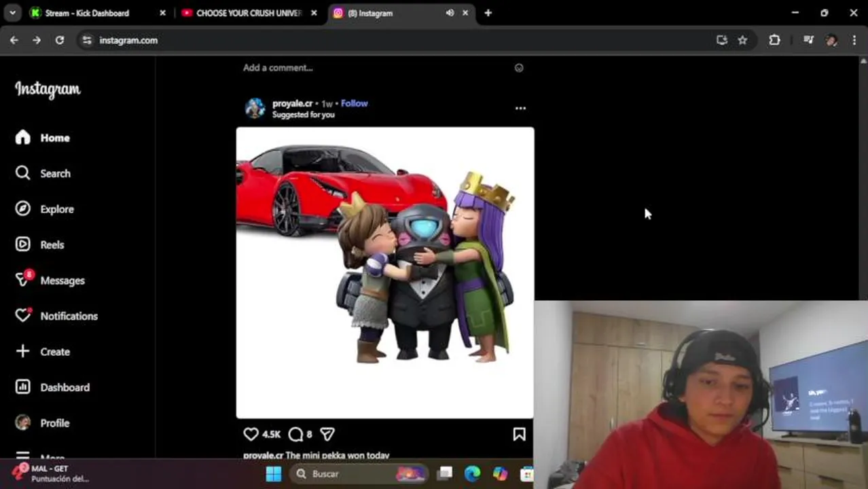Click proyale.cr profile avatar
This screenshot has height=489, width=868.
tap(255, 108)
